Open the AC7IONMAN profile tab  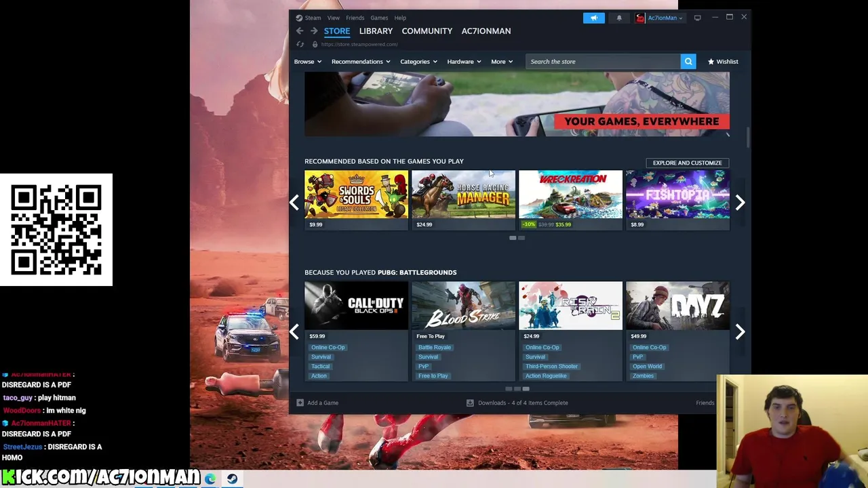pyautogui.click(x=486, y=31)
